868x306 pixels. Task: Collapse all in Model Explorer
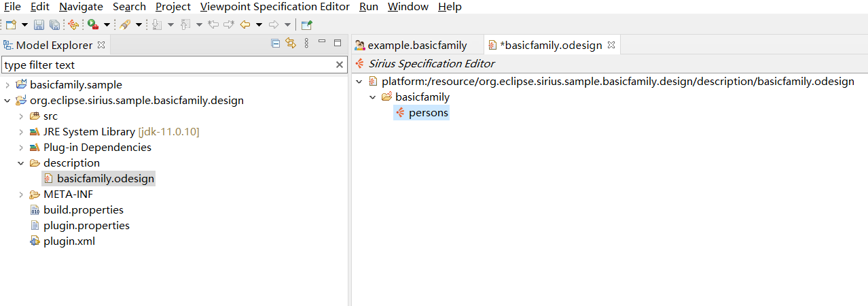click(276, 44)
